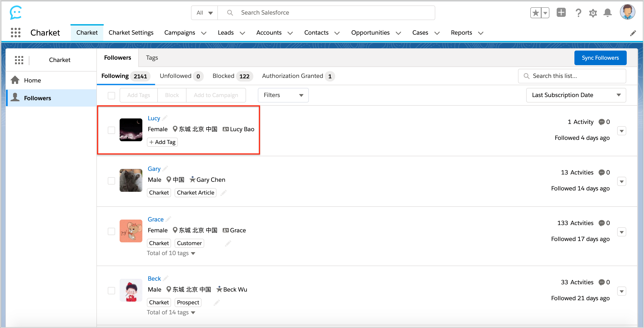Switch to the Tags tab
Image resolution: width=644 pixels, height=328 pixels.
(152, 58)
